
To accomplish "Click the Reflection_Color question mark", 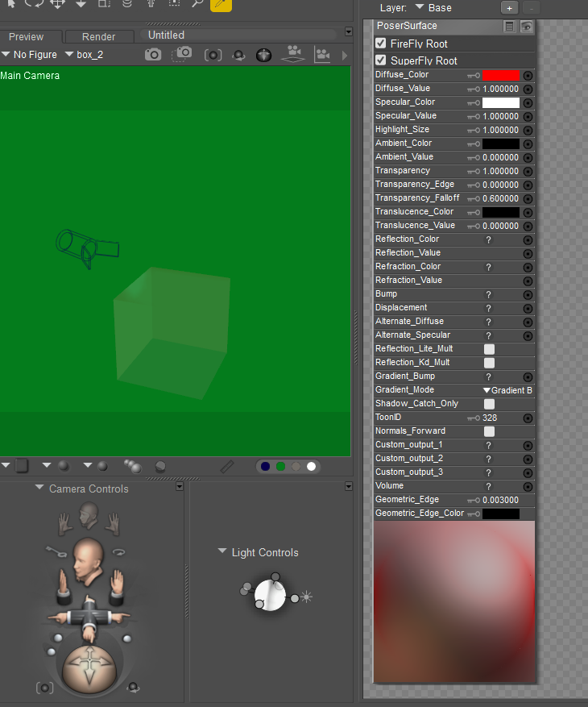I will tap(488, 240).
